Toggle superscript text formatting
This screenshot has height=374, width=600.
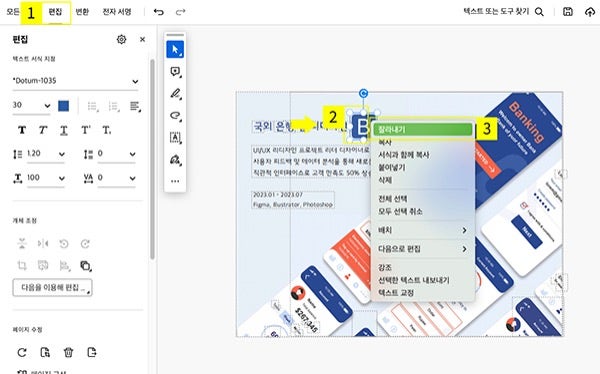click(86, 130)
